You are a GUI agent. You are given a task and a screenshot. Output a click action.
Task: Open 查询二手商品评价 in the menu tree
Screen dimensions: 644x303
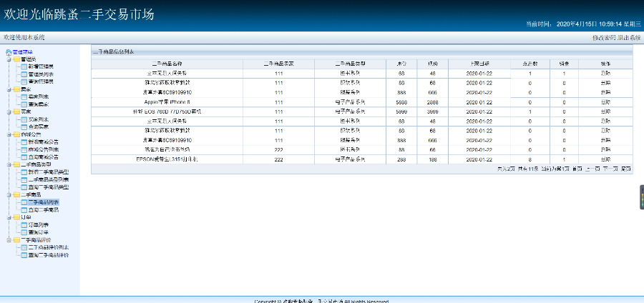click(49, 255)
